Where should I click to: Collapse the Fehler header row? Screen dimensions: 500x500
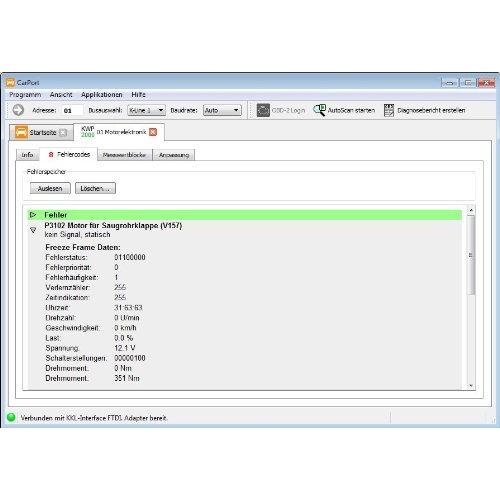coord(33,215)
